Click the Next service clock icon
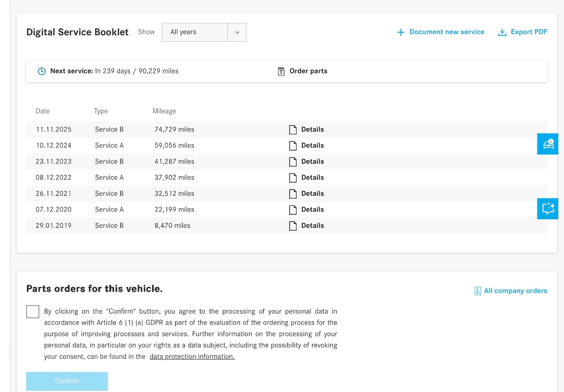 click(42, 71)
